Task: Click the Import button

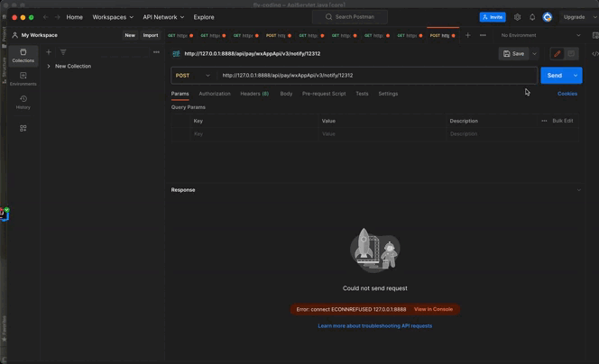Action: (x=151, y=35)
